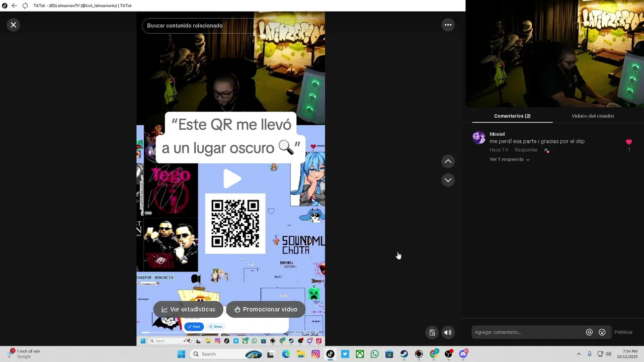Go back with browser back arrow
This screenshot has height=362, width=644.
(x=14, y=6)
